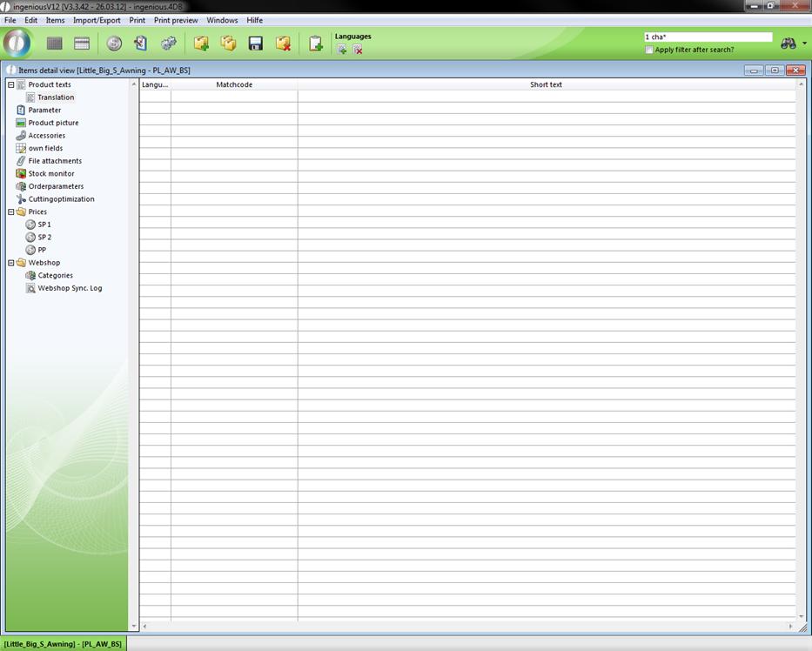812x651 pixels.
Task: Click the search input field containing 1 cha*
Action: [x=708, y=37]
